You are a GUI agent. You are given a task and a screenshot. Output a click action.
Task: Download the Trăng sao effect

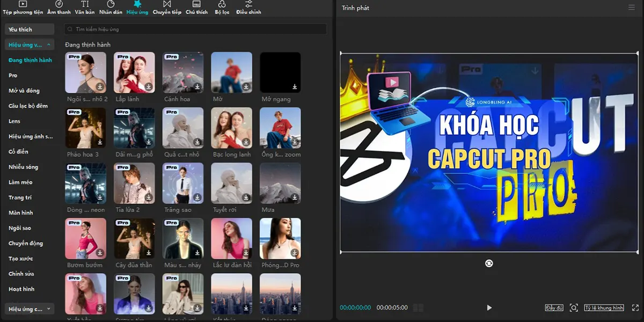tap(197, 197)
